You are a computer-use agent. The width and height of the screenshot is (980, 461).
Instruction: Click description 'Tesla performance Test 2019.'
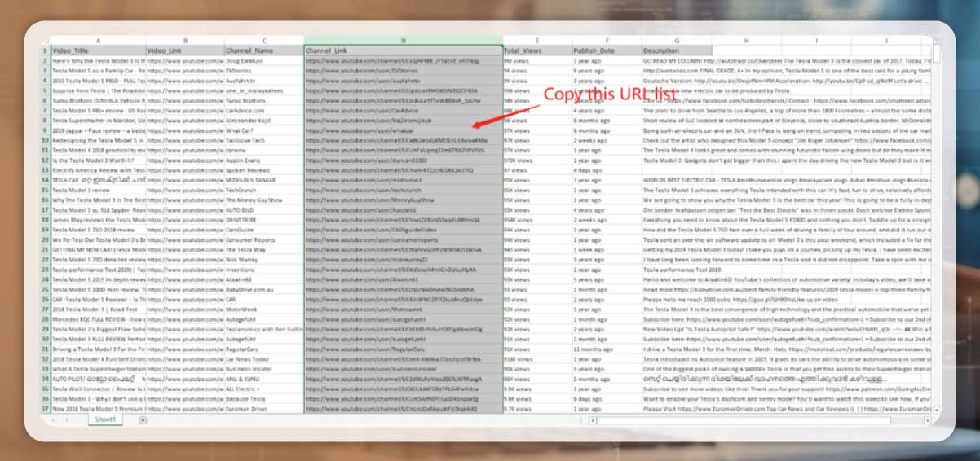click(676, 270)
